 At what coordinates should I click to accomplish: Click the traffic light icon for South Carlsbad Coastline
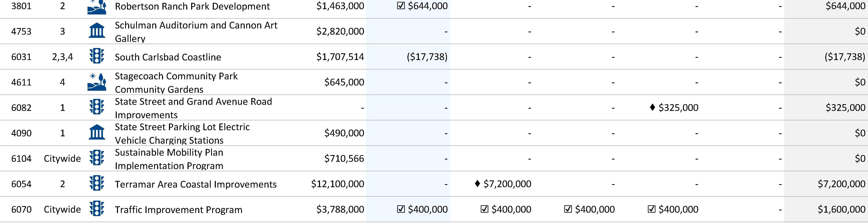point(97,56)
